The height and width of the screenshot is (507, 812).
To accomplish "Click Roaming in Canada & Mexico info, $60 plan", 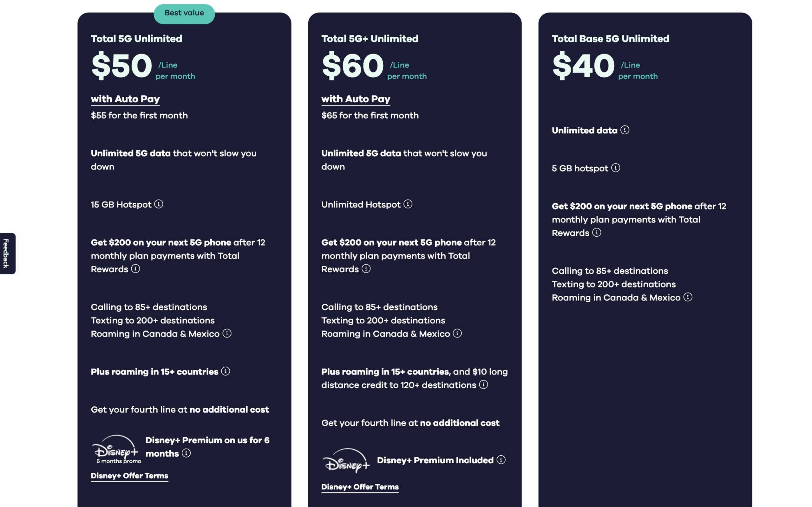I will coord(457,333).
